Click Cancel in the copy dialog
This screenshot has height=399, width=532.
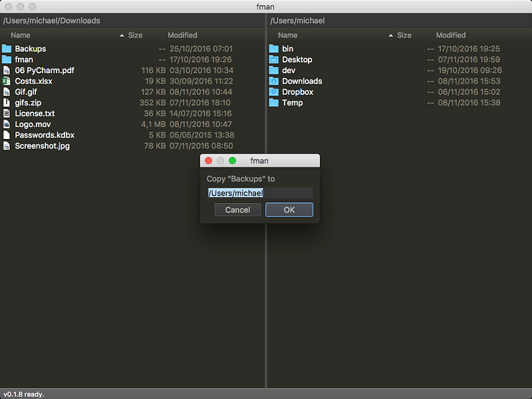pyautogui.click(x=238, y=209)
